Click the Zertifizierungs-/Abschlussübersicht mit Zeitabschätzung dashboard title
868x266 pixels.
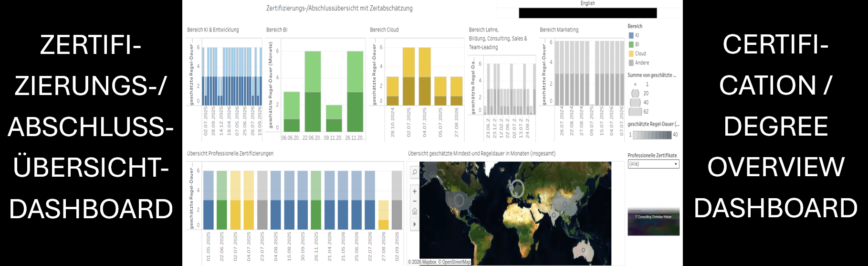(x=339, y=8)
